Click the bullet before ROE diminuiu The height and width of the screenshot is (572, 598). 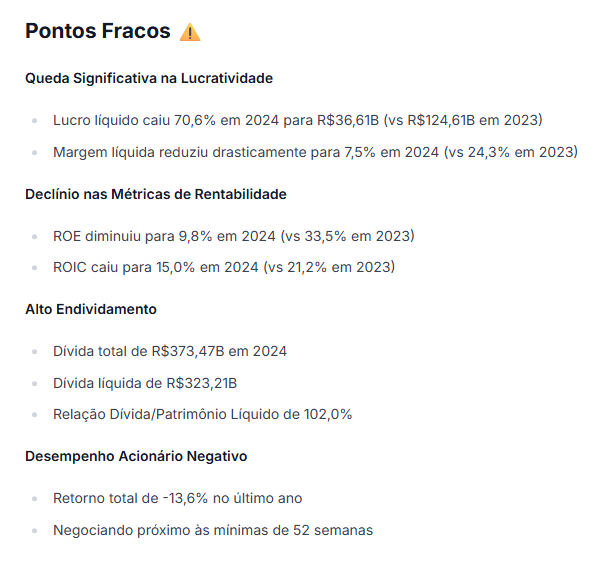[35, 237]
